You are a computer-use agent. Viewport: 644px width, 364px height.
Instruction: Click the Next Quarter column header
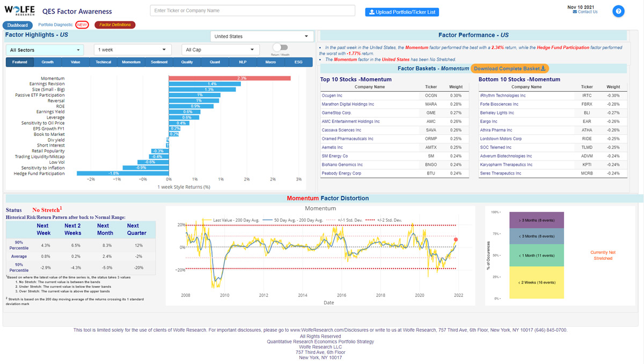point(136,229)
